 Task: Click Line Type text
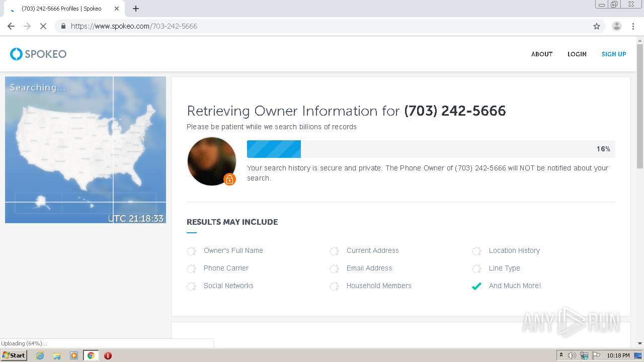[505, 268]
